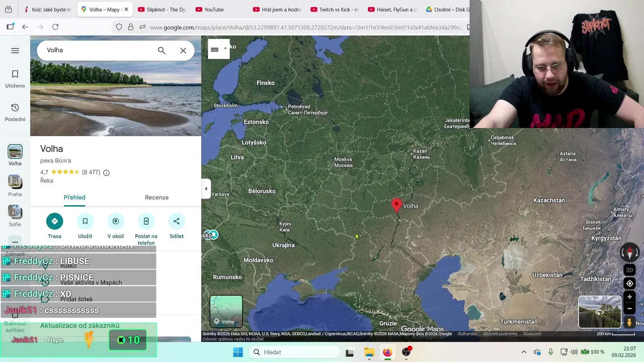Image resolution: width=644 pixels, height=362 pixels.
Task: Click the Sdílet share button
Action: pyautogui.click(x=177, y=226)
